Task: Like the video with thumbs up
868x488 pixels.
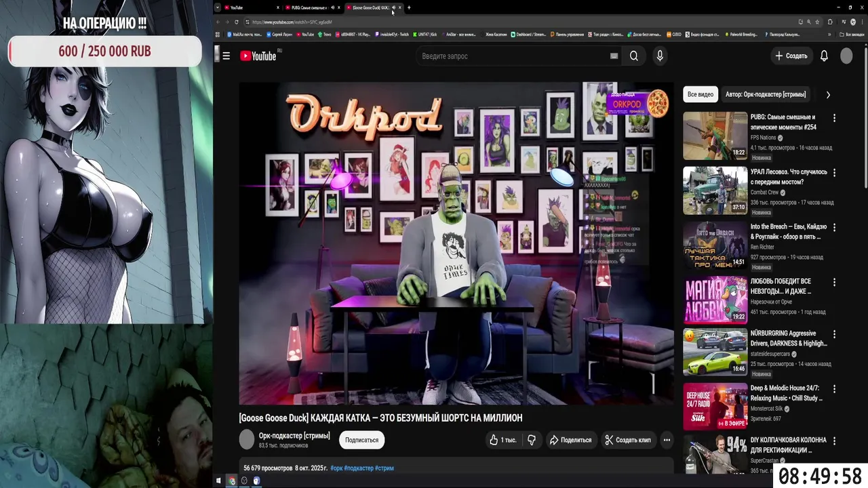Action: click(502, 440)
